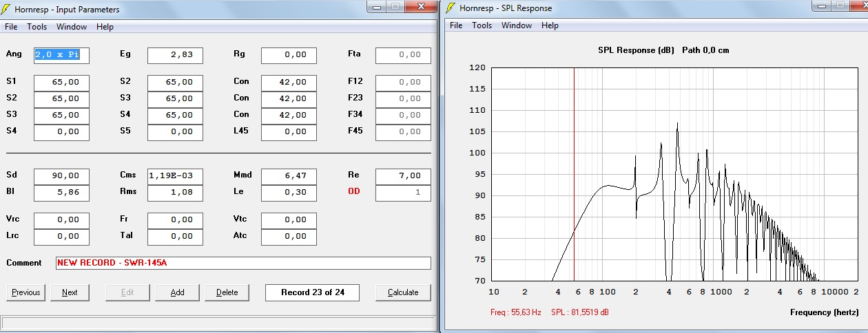868x333 pixels.
Task: Open File menu in SPL Response window
Action: tap(456, 25)
